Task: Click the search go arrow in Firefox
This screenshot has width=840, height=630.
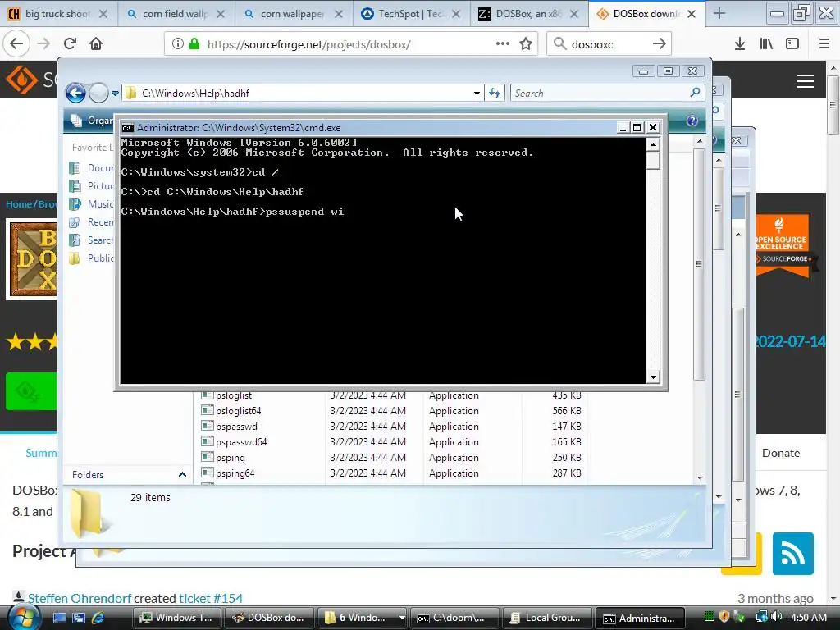Action: (660, 44)
